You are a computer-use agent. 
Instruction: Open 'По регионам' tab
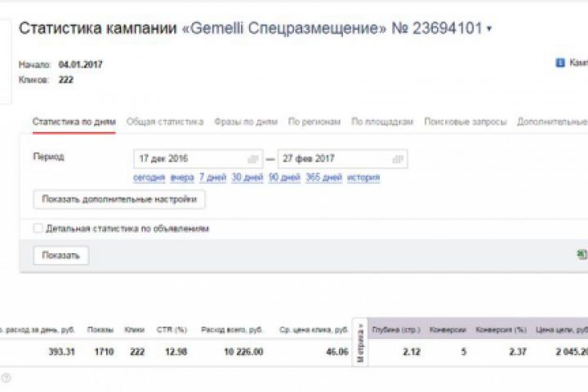pyautogui.click(x=314, y=122)
